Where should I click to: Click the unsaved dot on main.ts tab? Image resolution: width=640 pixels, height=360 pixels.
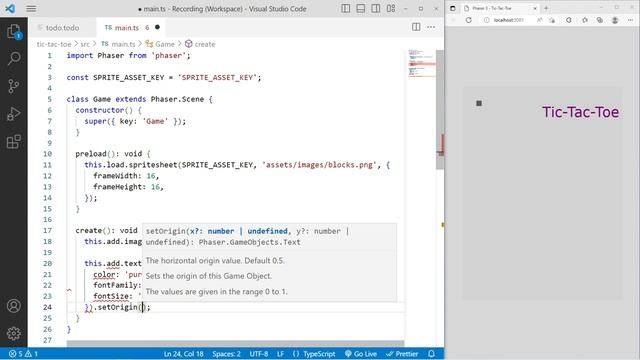(157, 27)
